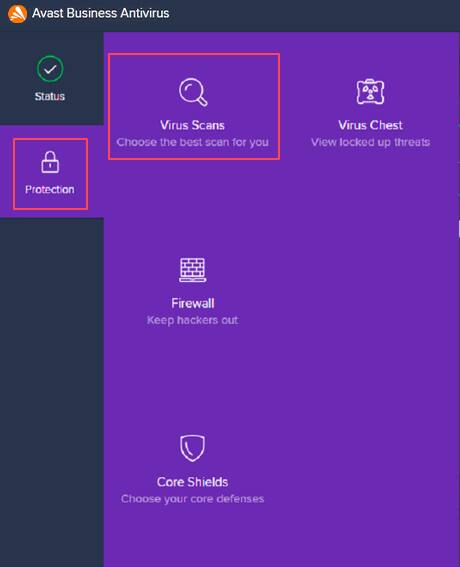460x567 pixels.
Task: Click the Firewall title text
Action: (193, 303)
